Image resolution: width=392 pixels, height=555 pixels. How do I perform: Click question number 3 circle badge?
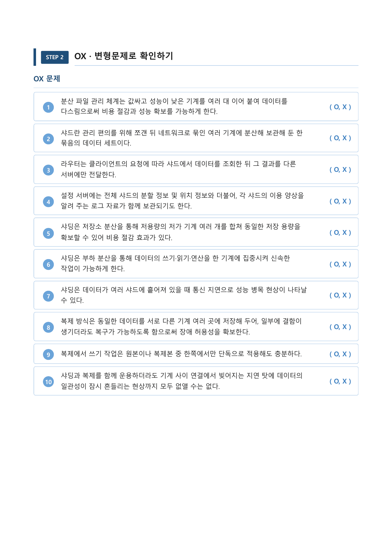pos(48,170)
